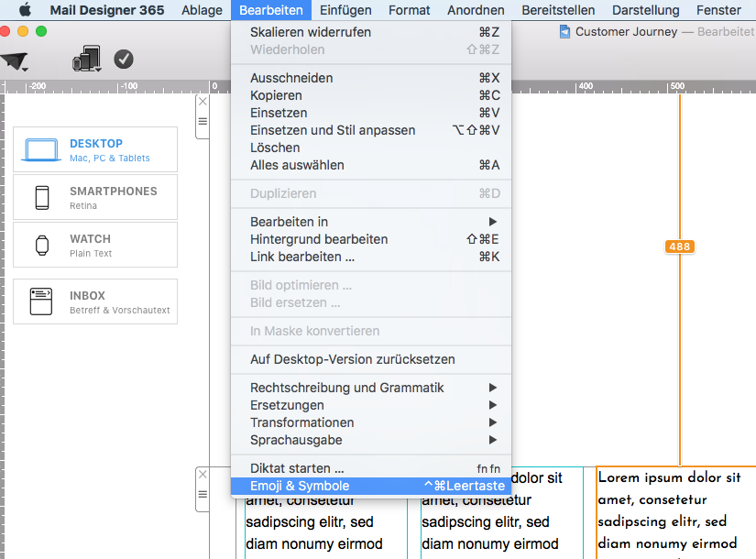Viewport: 756px width, 559px height.
Task: Open the Anordnen menu
Action: coord(476,10)
